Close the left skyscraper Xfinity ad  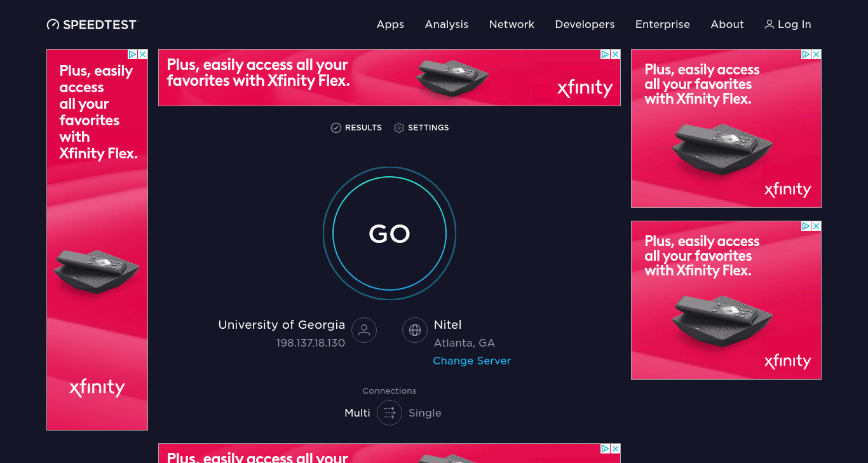click(143, 55)
